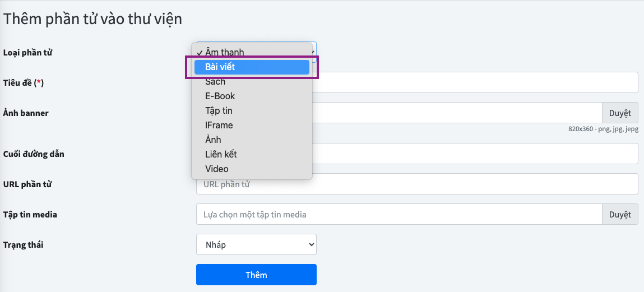Select "Video" in the dropdown list
The width and height of the screenshot is (644, 292).
[x=216, y=169]
